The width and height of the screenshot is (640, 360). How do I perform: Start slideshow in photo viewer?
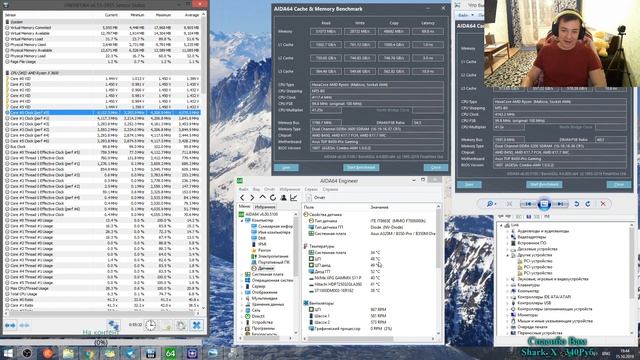(544, 204)
